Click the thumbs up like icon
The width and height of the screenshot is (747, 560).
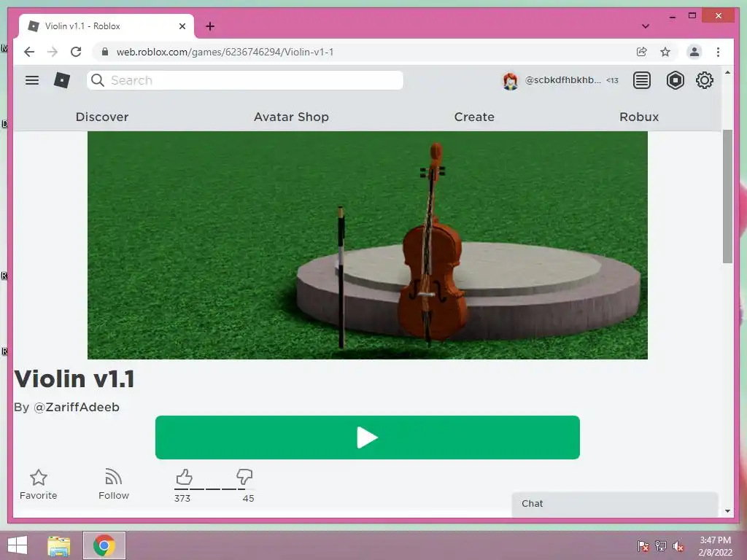[184, 477]
